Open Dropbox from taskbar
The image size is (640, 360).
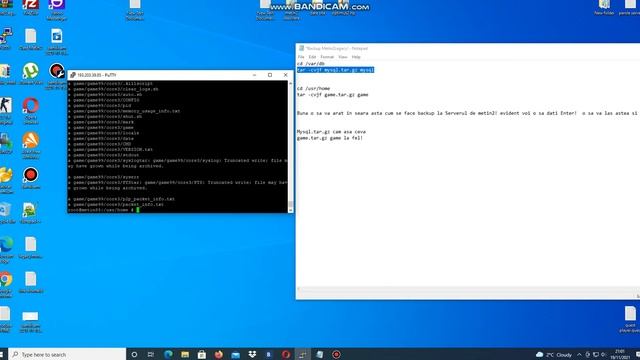coord(252,354)
